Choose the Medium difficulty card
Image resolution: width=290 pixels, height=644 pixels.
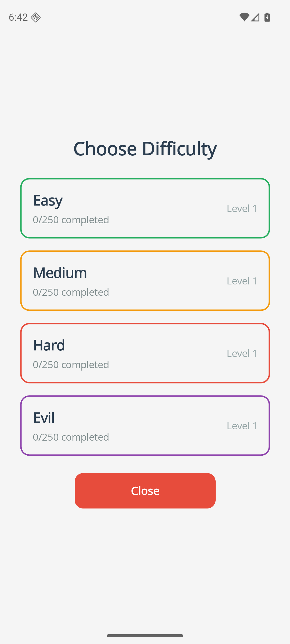(x=145, y=281)
